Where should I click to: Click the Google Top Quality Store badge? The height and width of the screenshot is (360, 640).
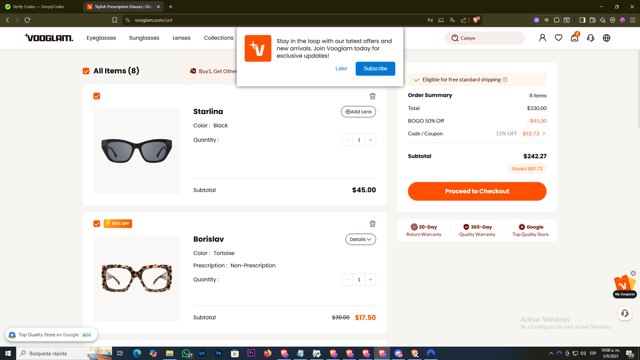530,230
